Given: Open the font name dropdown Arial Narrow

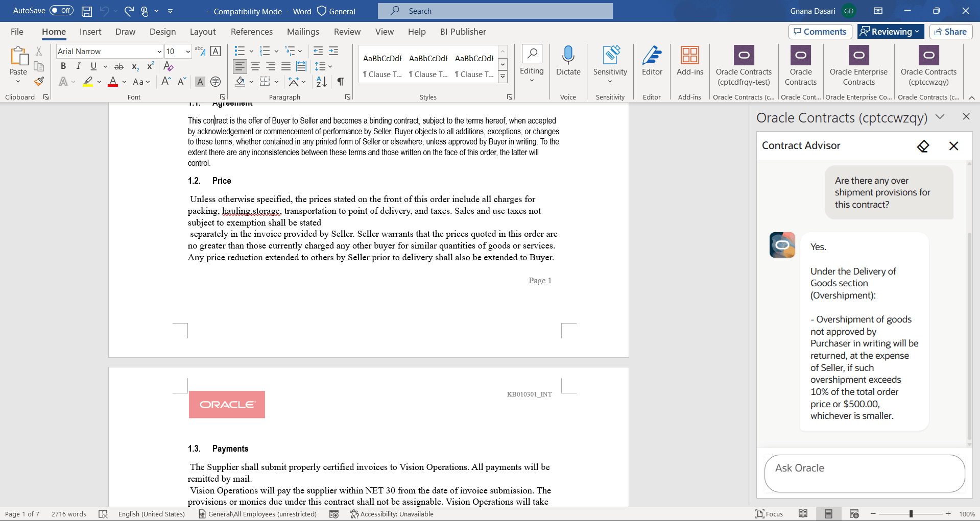Looking at the screenshot, I should click(x=159, y=52).
